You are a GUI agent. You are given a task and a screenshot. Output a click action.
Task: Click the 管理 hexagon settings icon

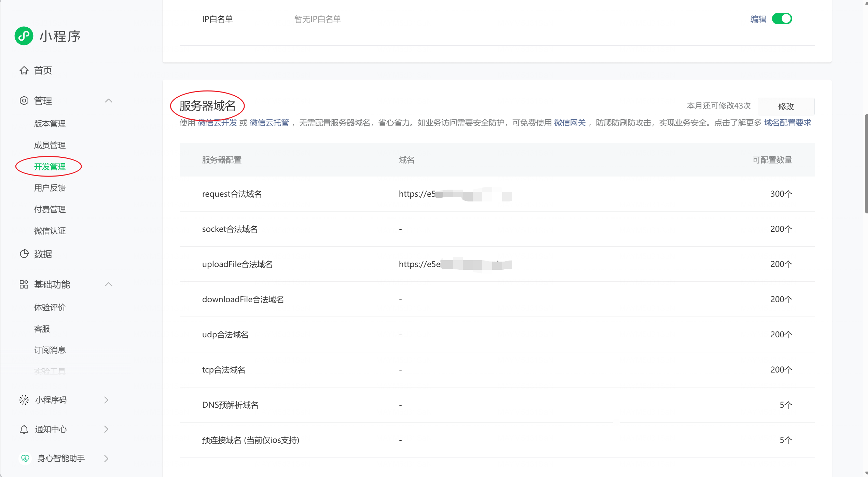24,101
